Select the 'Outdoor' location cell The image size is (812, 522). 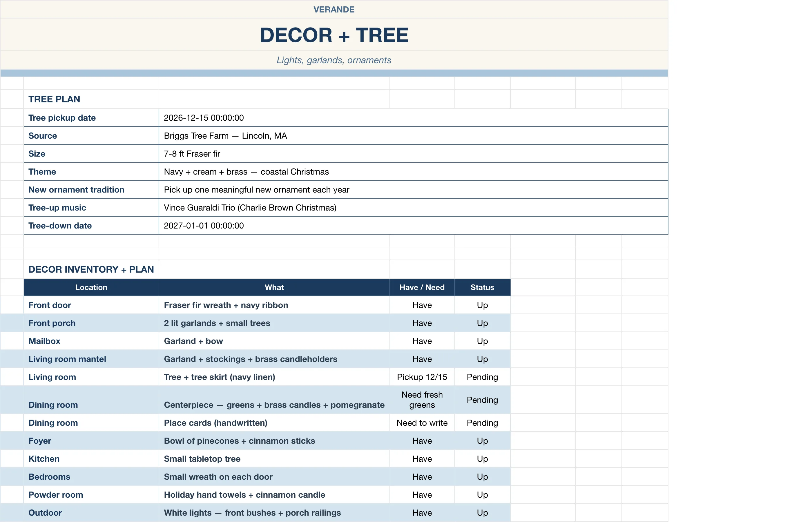coord(91,512)
